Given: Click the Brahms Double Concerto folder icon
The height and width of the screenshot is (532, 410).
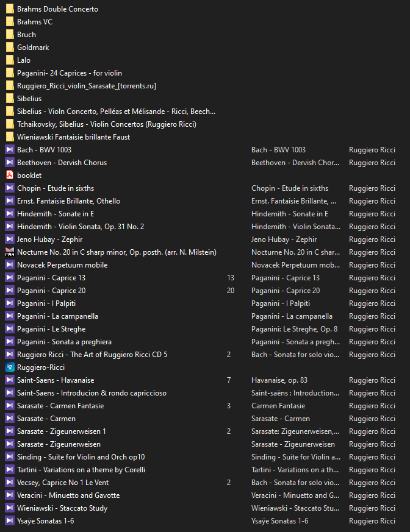Looking at the screenshot, I should pyautogui.click(x=9, y=9).
